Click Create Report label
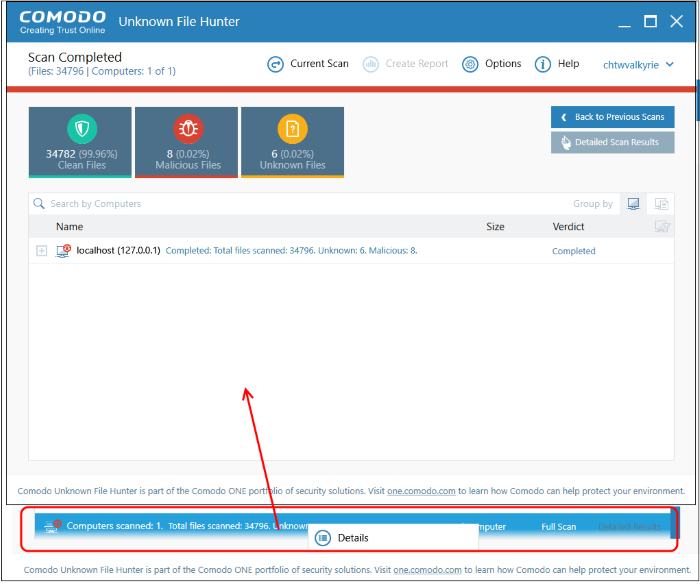This screenshot has width=700, height=584. coord(417,64)
